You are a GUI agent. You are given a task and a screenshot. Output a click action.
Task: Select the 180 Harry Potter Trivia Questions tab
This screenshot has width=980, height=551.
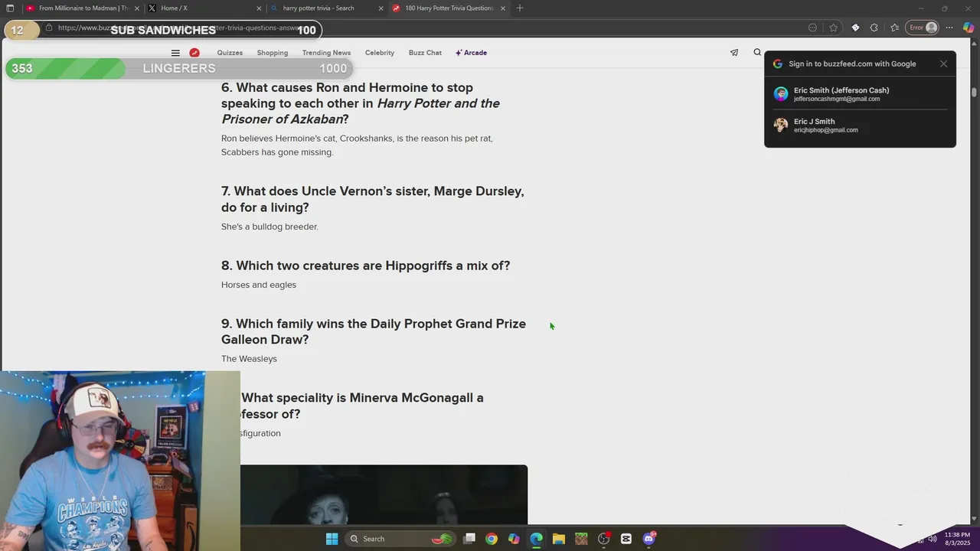pos(449,8)
